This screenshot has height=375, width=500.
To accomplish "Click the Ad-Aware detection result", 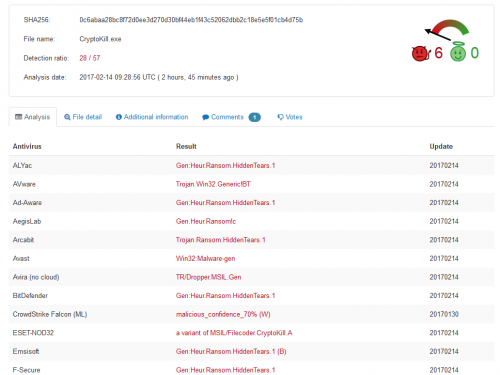I will click(x=226, y=203).
